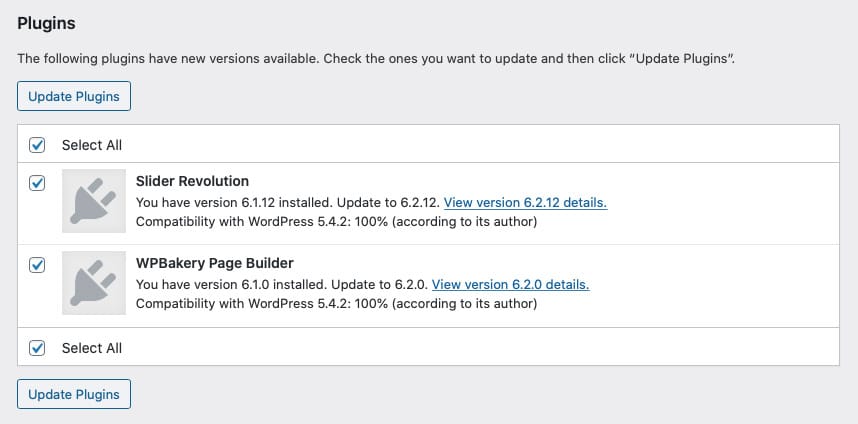Click the Slider Revolution plugin title
Image resolution: width=858 pixels, height=424 pixels.
[x=192, y=182]
